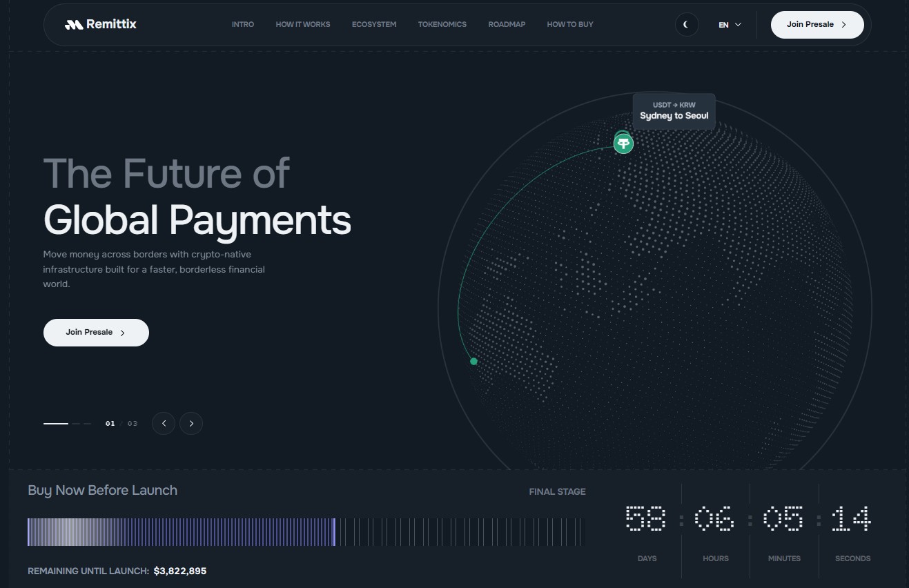Open the Intro nav section
909x588 pixels.
pos(243,24)
